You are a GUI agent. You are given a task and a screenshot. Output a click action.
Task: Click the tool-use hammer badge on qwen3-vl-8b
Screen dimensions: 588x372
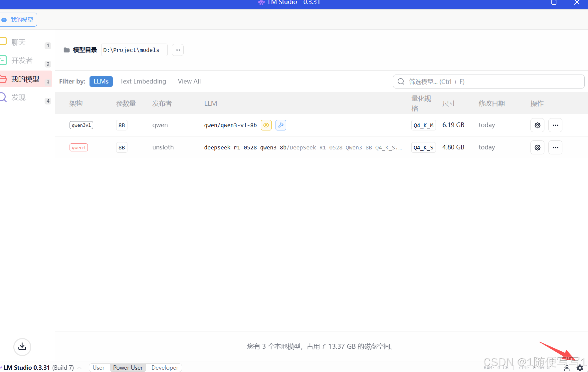281,125
